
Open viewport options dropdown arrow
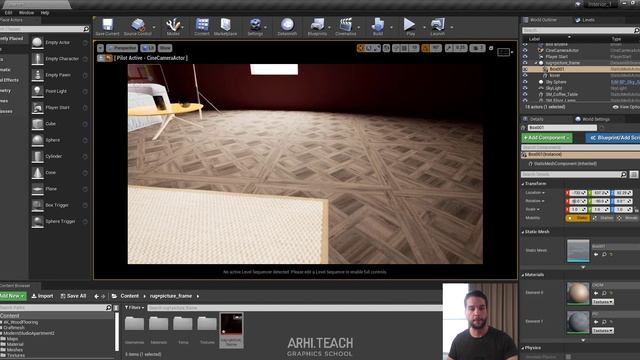pyautogui.click(x=100, y=48)
